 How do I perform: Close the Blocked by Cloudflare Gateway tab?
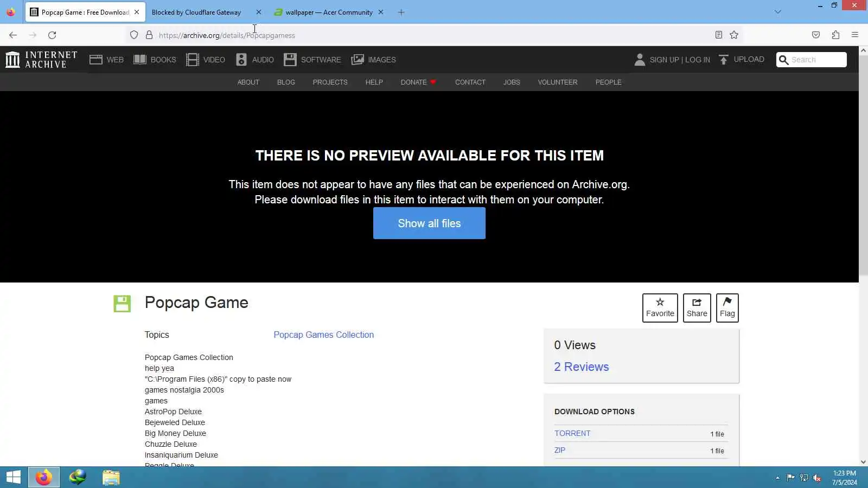tap(258, 12)
